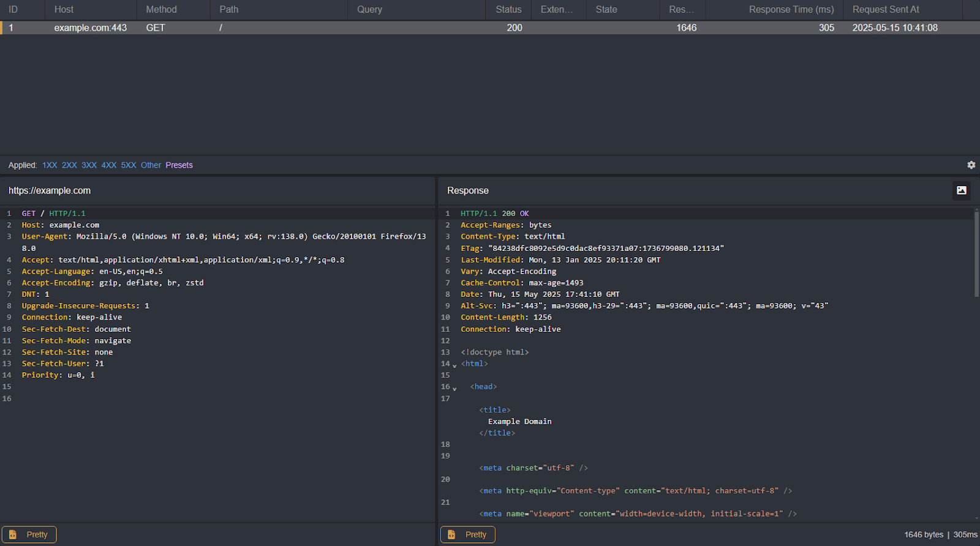Click the 1646 bytes size indicator
This screenshot has height=546, width=980.
[x=924, y=534]
